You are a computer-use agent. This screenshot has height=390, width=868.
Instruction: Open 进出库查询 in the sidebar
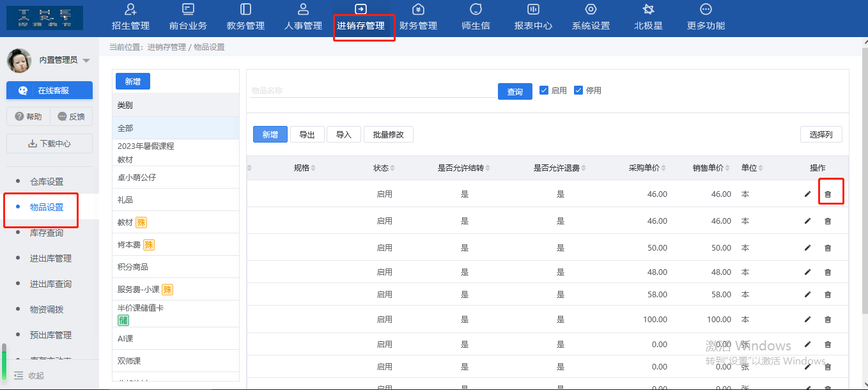point(50,284)
